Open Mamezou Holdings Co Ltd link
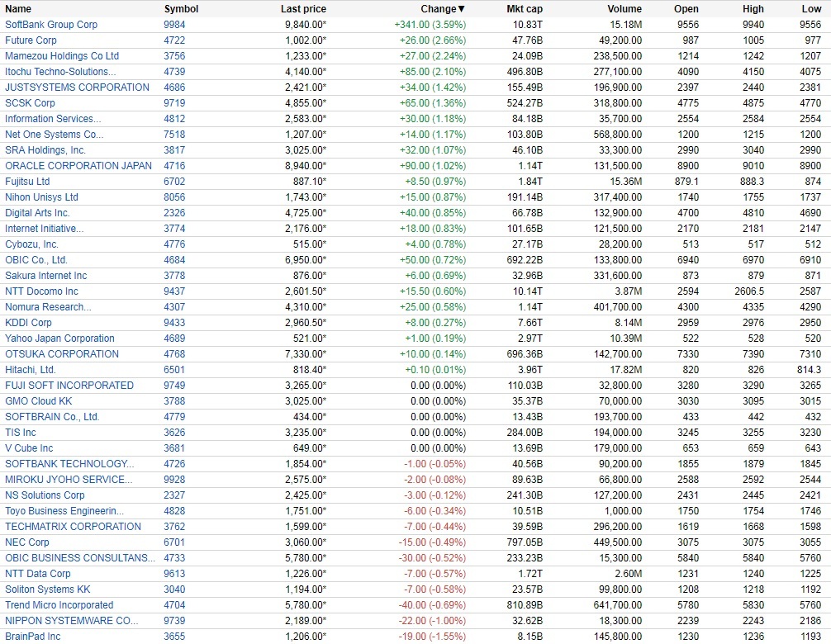Screen dimensions: 831x644 pos(62,56)
